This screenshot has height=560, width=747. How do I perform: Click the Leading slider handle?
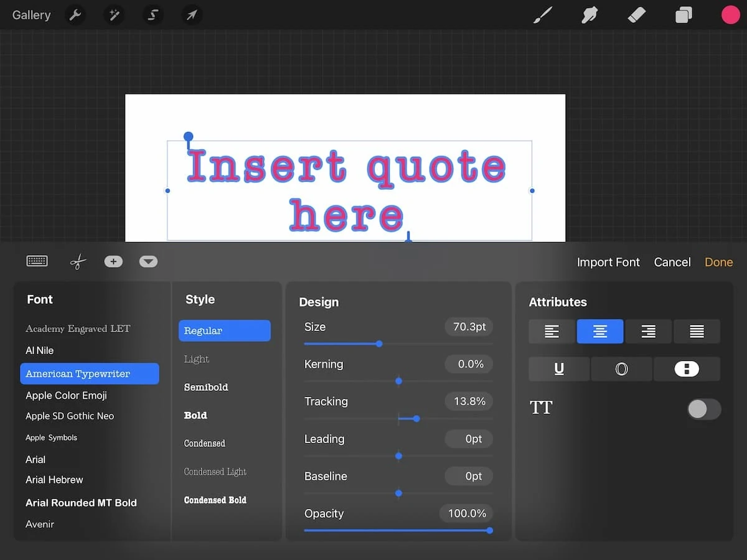click(398, 456)
